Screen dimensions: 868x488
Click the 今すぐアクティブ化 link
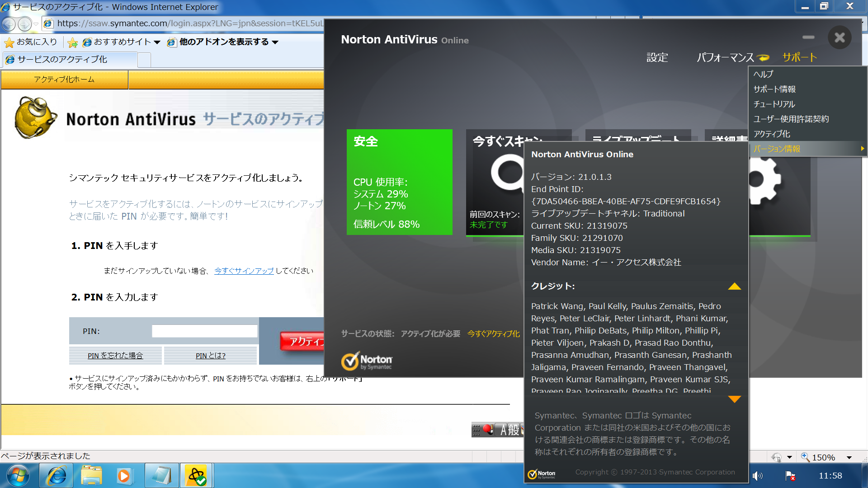pos(493,333)
